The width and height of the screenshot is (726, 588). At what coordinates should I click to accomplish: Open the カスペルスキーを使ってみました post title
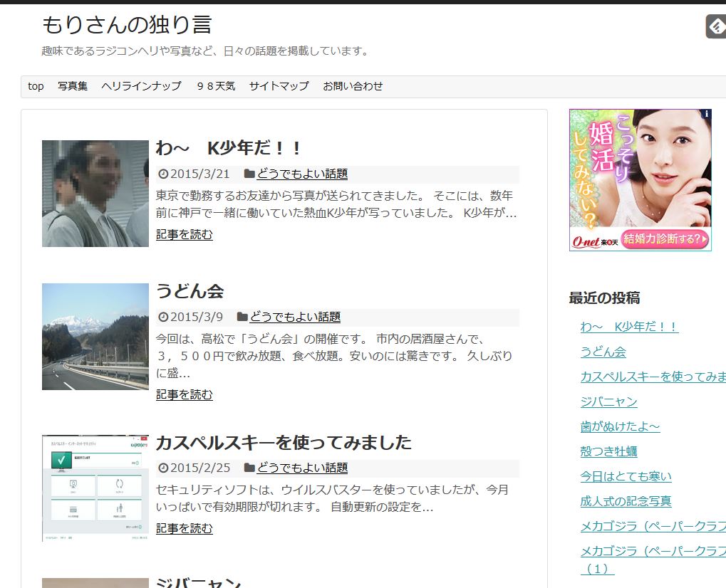tap(284, 442)
